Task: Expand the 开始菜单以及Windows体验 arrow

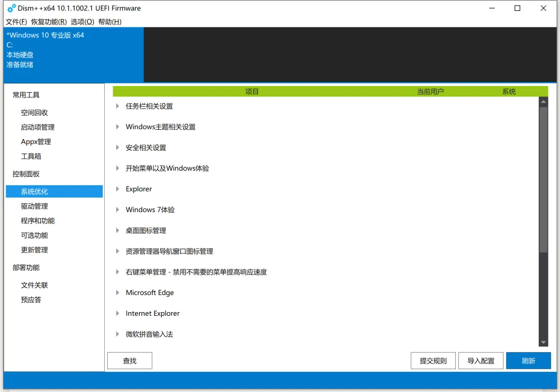Action: pos(117,168)
